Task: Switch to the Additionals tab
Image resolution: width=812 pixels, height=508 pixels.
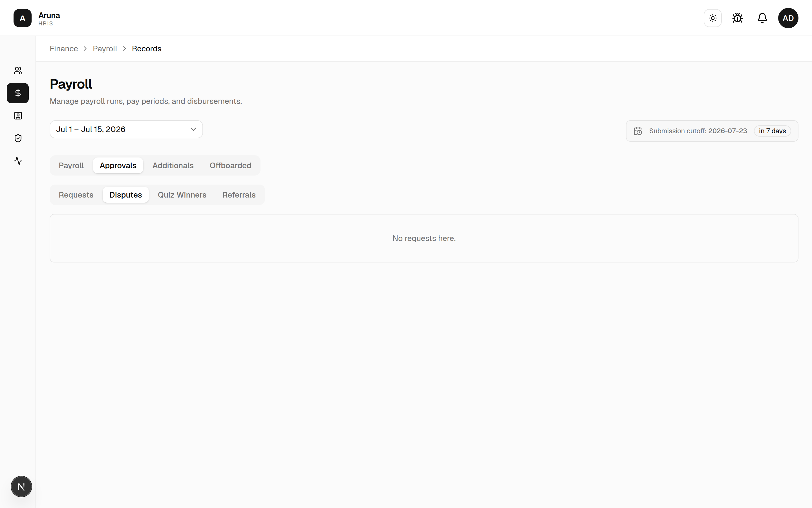Action: pyautogui.click(x=173, y=166)
